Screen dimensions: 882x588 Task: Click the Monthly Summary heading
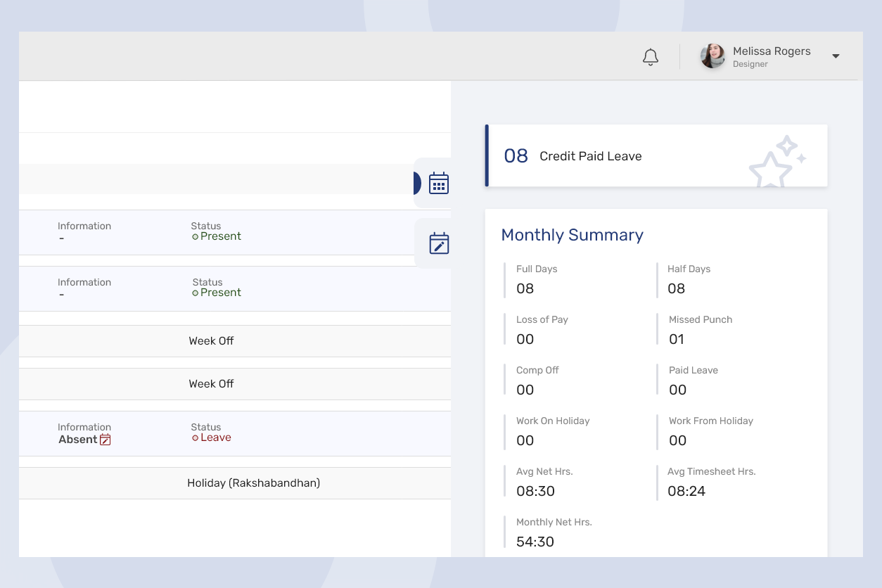pos(572,235)
